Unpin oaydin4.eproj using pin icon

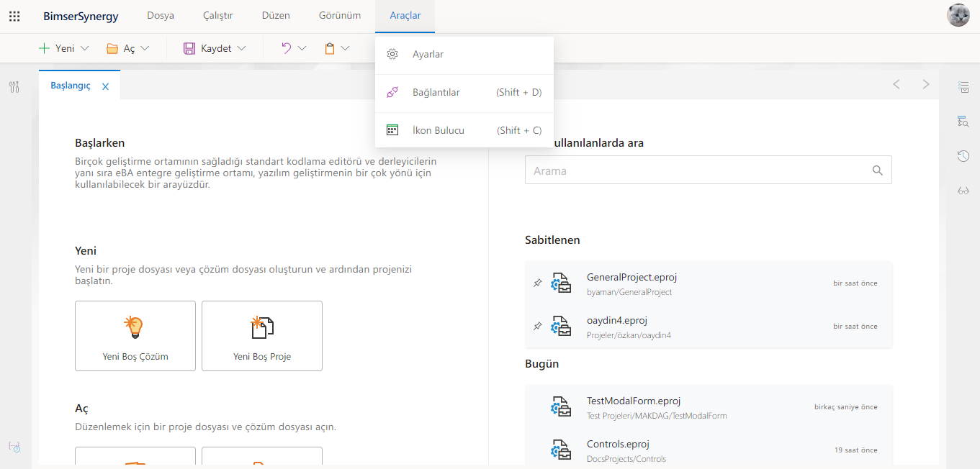537,327
